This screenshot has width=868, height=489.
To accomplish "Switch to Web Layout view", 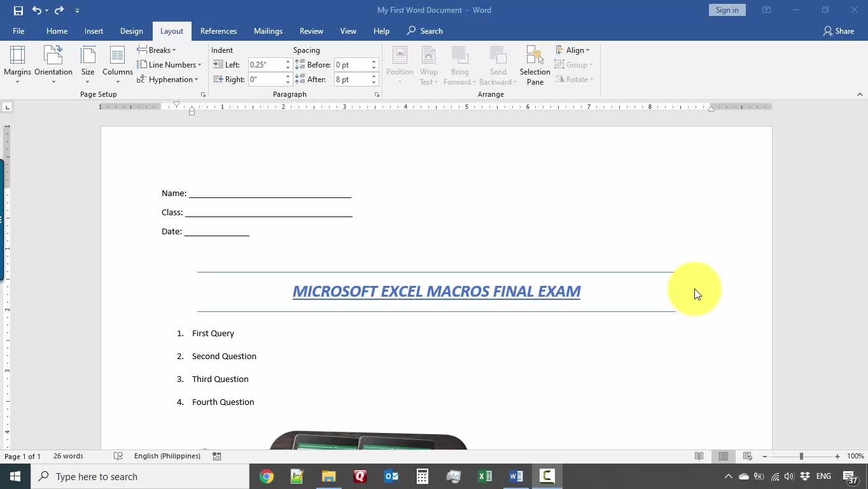I will pyautogui.click(x=748, y=456).
